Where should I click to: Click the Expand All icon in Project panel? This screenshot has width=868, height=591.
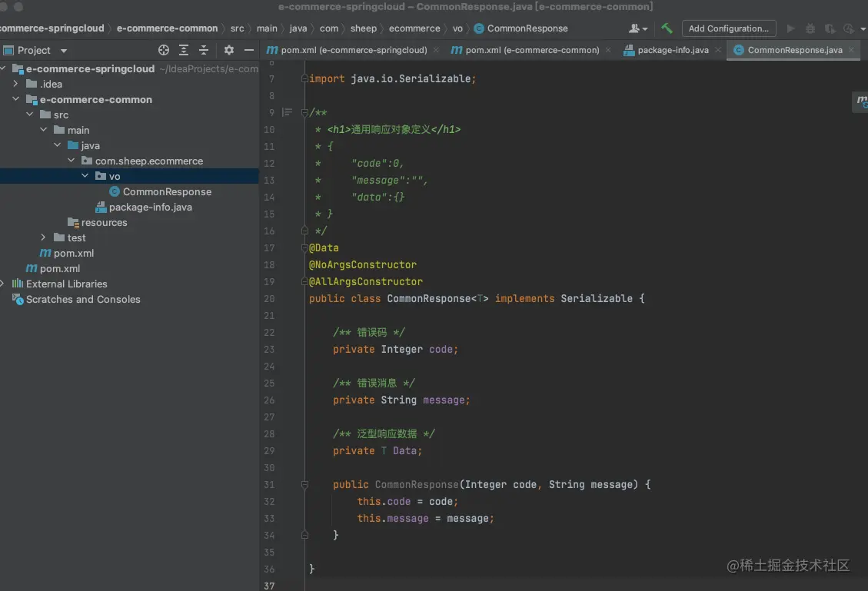pos(184,50)
